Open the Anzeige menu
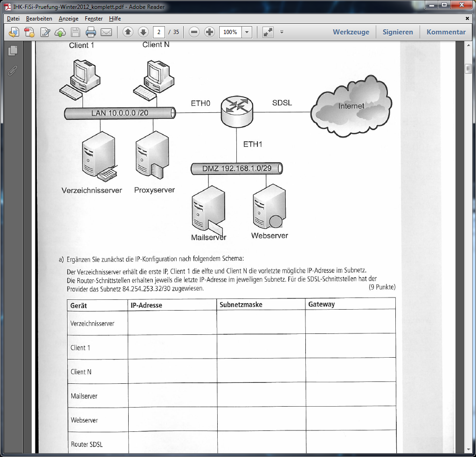The image size is (476, 457). 69,19
